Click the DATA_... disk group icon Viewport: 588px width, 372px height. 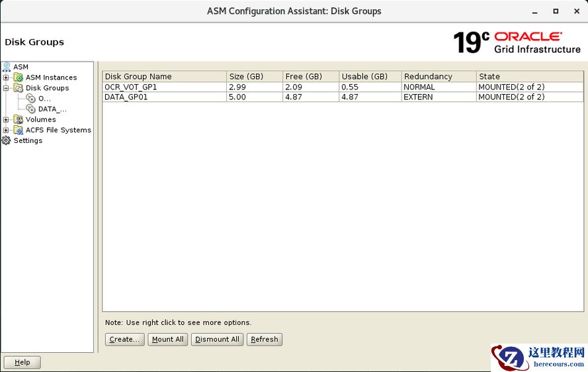click(31, 109)
